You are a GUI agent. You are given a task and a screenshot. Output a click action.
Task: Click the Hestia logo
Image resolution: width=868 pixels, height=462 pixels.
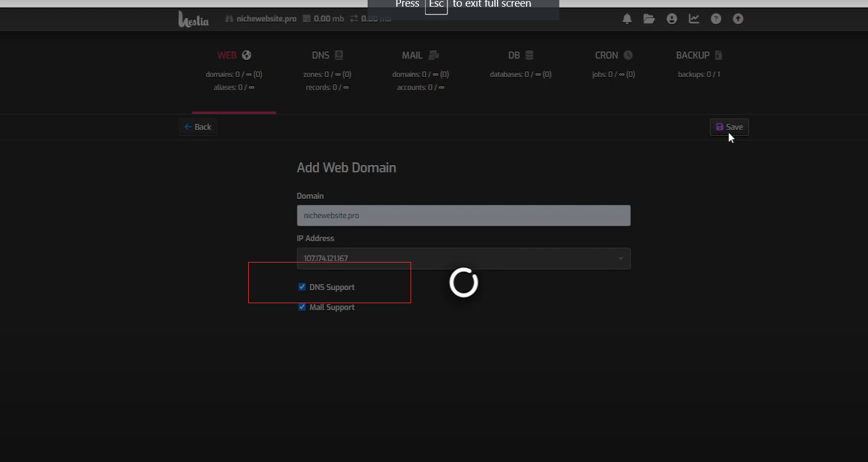click(194, 19)
